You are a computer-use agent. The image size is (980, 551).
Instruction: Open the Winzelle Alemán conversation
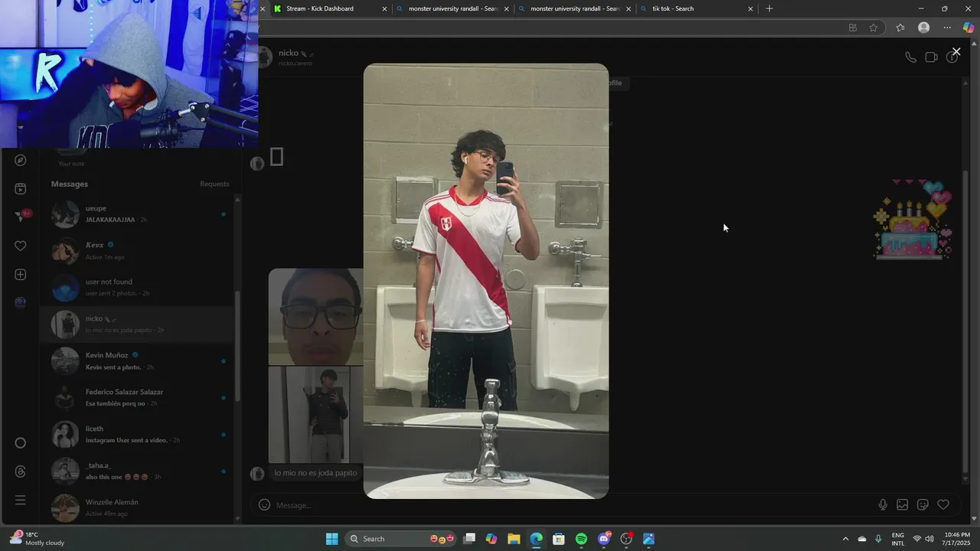[138, 507]
